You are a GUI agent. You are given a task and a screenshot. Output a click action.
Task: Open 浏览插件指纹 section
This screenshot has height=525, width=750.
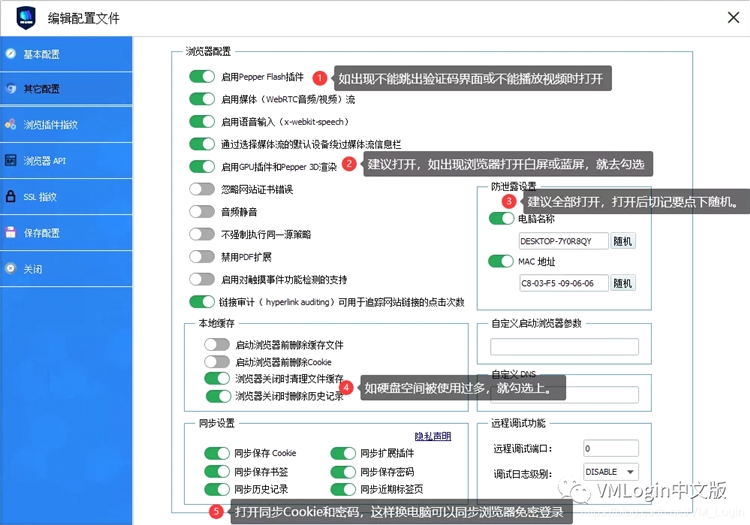coord(66,125)
